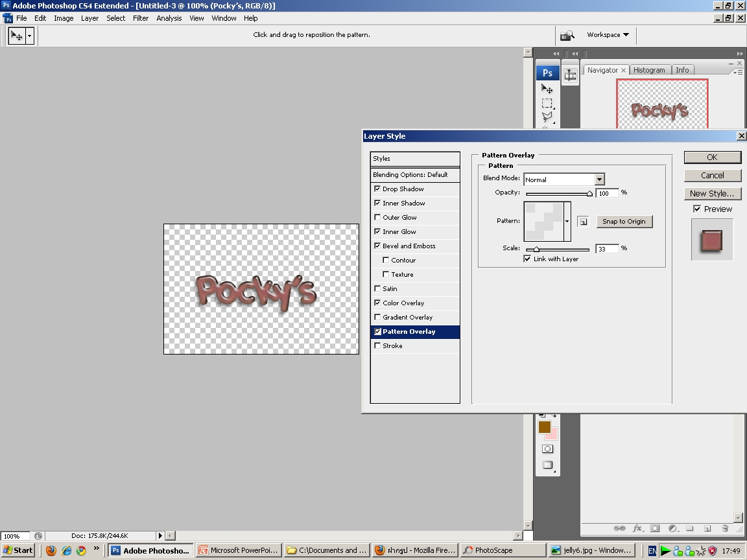Click the status bar preview icon
The width and height of the screenshot is (747, 560).
pos(38,536)
